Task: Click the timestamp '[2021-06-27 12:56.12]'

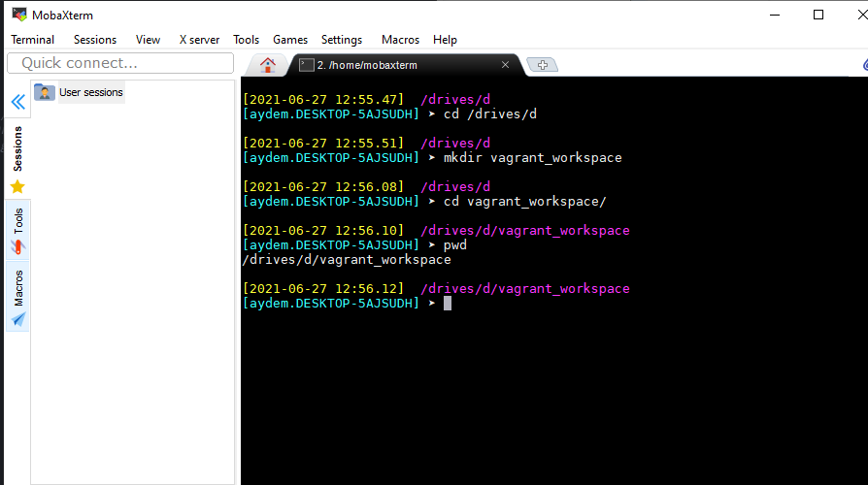Action: (323, 289)
